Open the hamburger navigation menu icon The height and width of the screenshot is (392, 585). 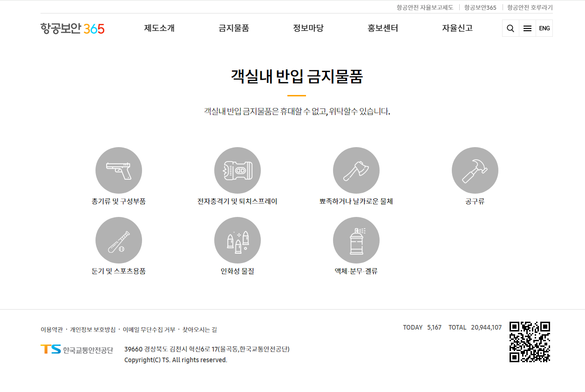pos(527,28)
